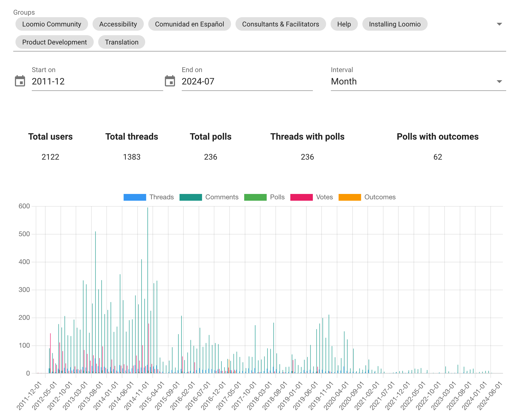Viewport: 516px width, 420px height.
Task: Toggle Comments series in chart legend
Action: [x=209, y=197]
